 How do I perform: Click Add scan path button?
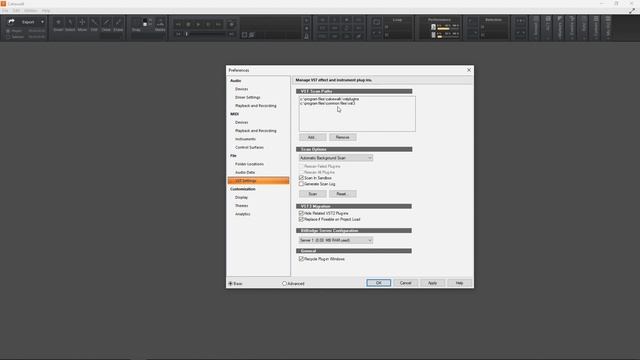313,137
